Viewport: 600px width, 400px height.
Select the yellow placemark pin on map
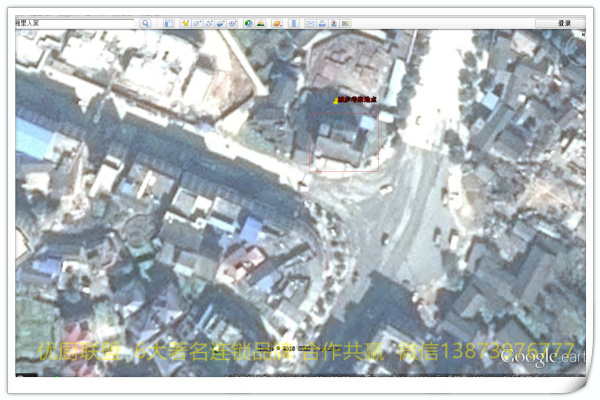[336, 100]
